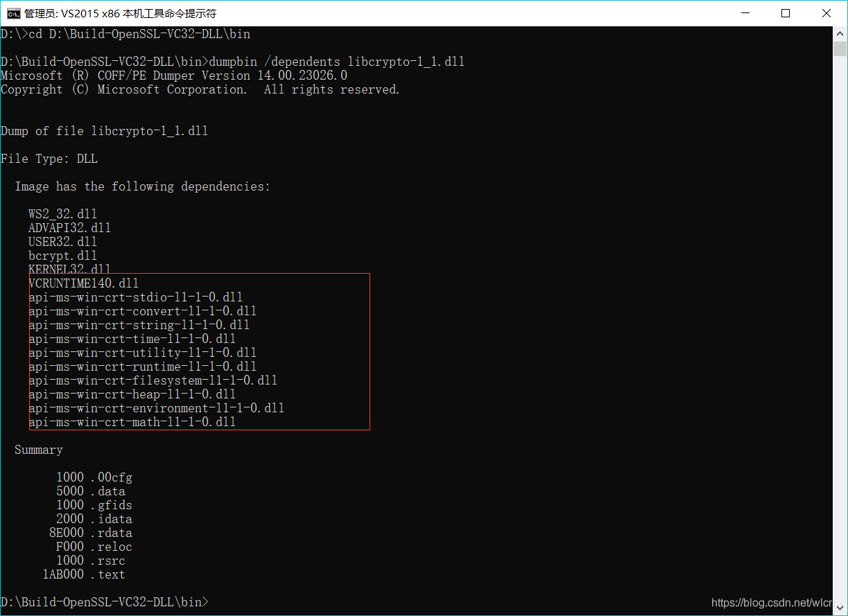Click the '2000 .idata' section row
Image resolution: width=848 pixels, height=616 pixels.
[94, 519]
